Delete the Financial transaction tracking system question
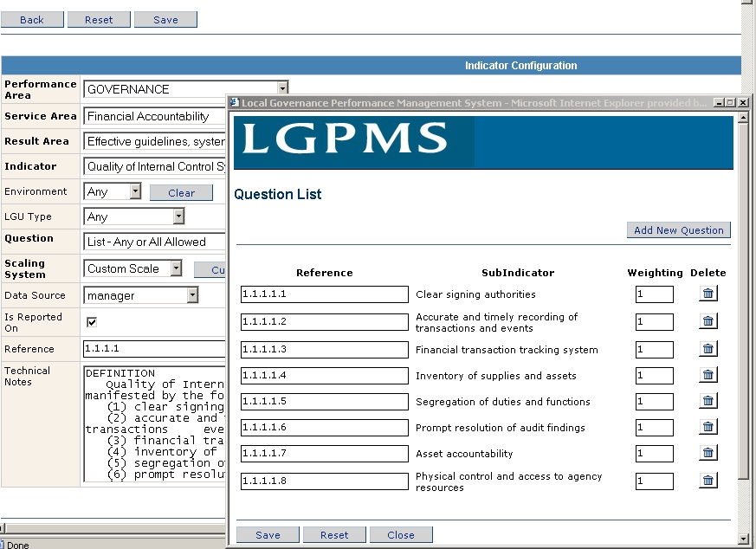 coord(708,349)
